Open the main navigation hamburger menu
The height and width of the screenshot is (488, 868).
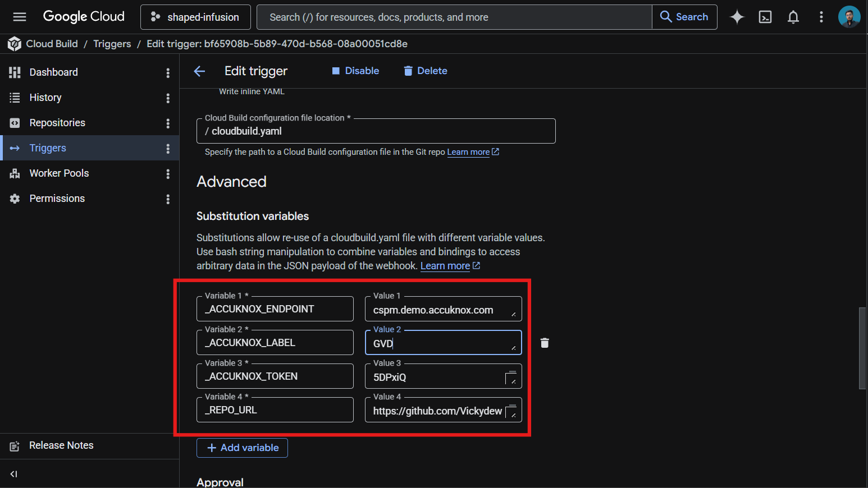(x=20, y=17)
